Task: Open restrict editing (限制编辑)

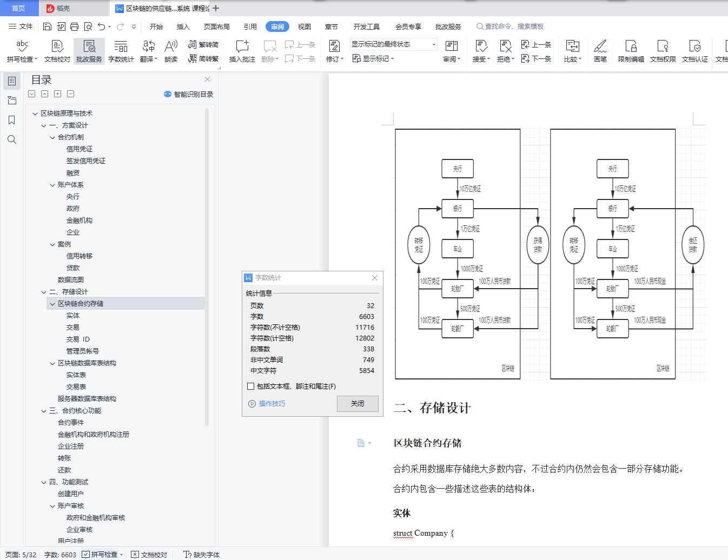Action: (x=631, y=51)
